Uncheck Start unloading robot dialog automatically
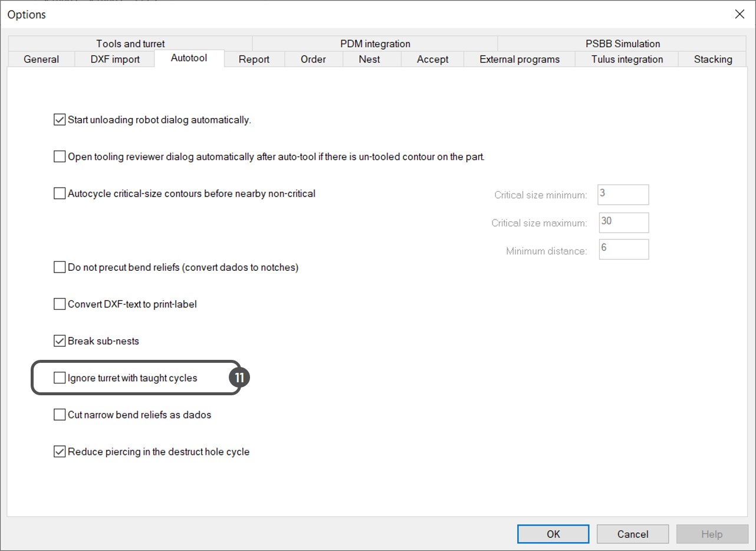 60,120
